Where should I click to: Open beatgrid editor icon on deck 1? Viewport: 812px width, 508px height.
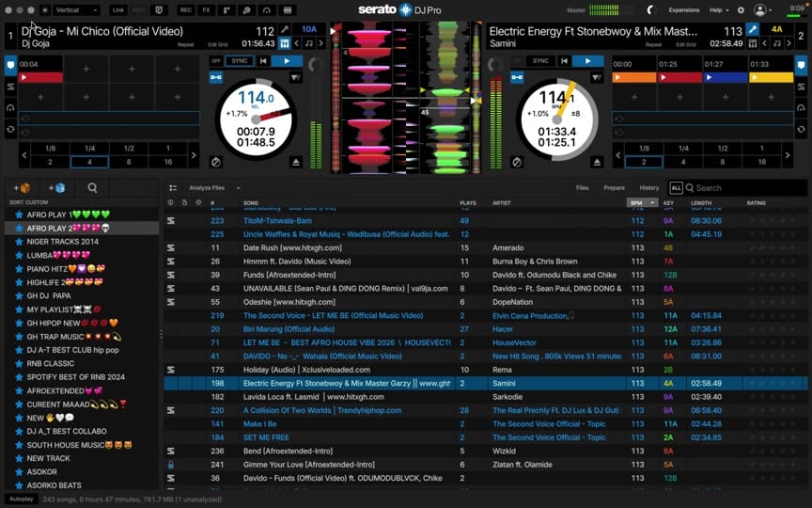pyautogui.click(x=285, y=43)
